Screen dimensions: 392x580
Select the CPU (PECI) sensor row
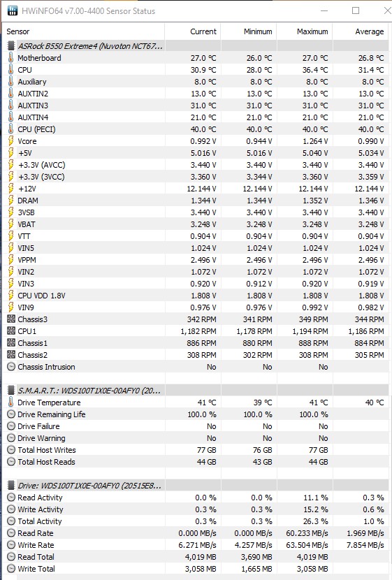point(196,129)
